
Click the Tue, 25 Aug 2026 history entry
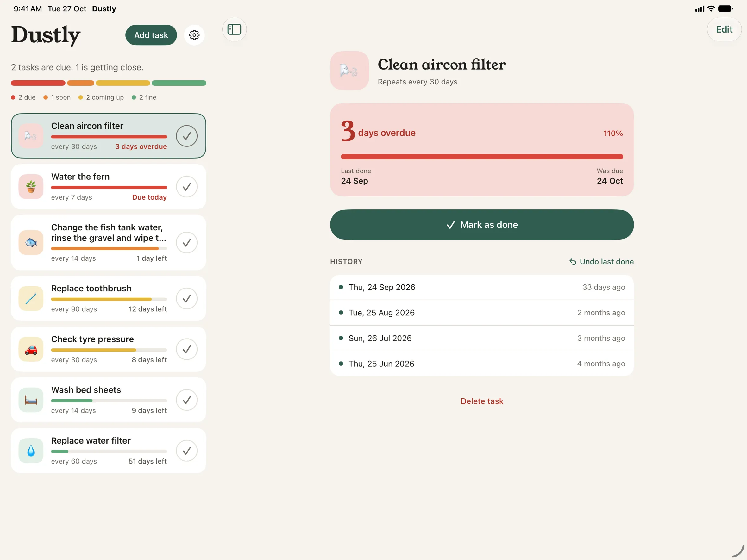pos(482,313)
